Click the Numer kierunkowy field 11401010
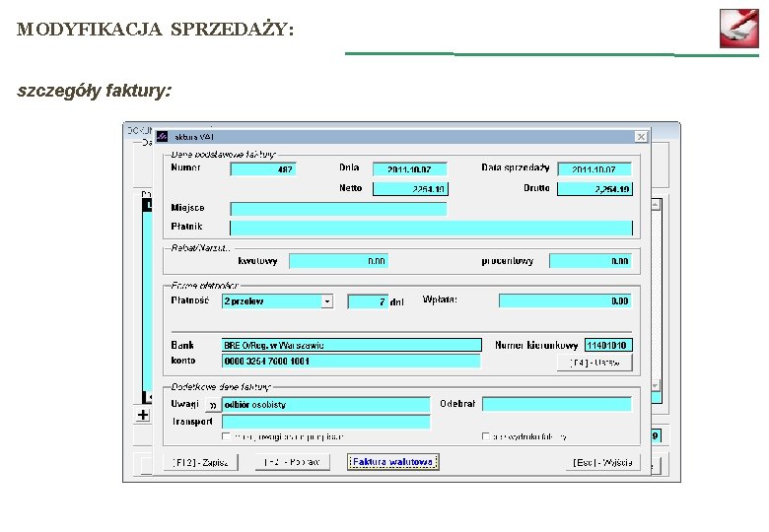Screen dimensions: 769x532 coord(608,346)
